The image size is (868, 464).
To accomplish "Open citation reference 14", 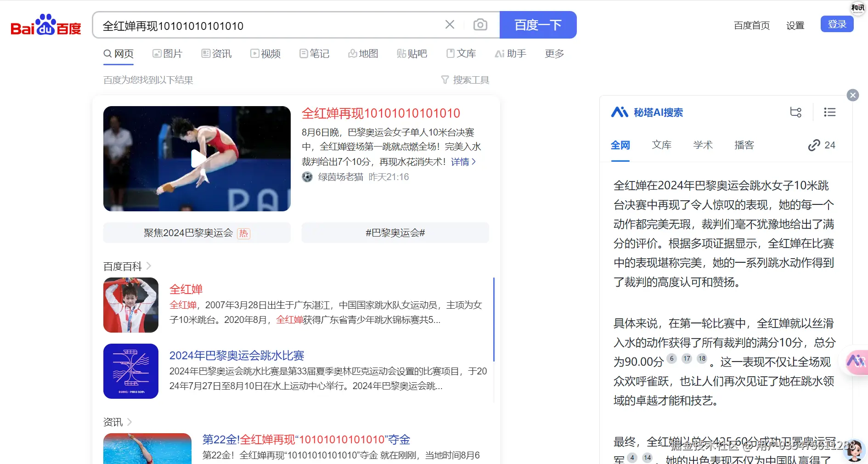I will pos(647,458).
